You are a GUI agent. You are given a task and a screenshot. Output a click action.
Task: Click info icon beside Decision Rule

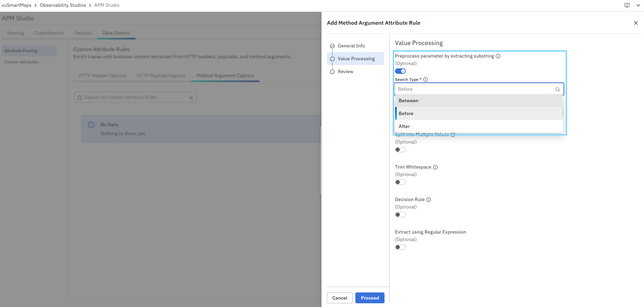coord(429,200)
